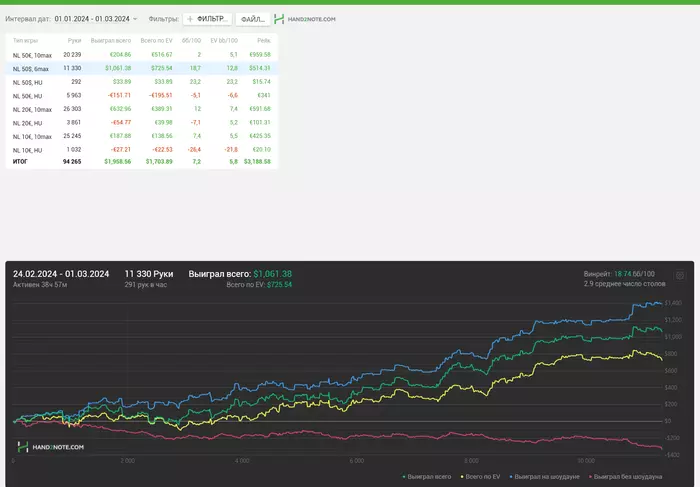Image resolution: width=700 pixels, height=487 pixels.
Task: Sort by EV bb/100 column header
Action: point(224,41)
